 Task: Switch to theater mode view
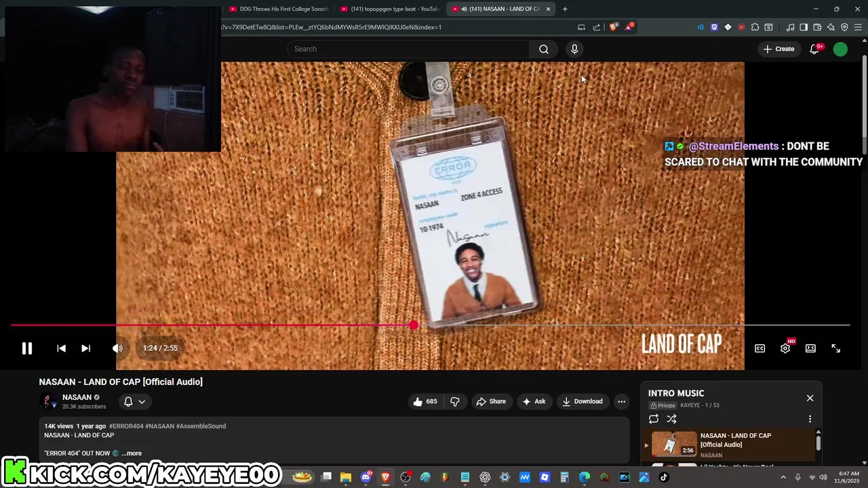click(810, 348)
